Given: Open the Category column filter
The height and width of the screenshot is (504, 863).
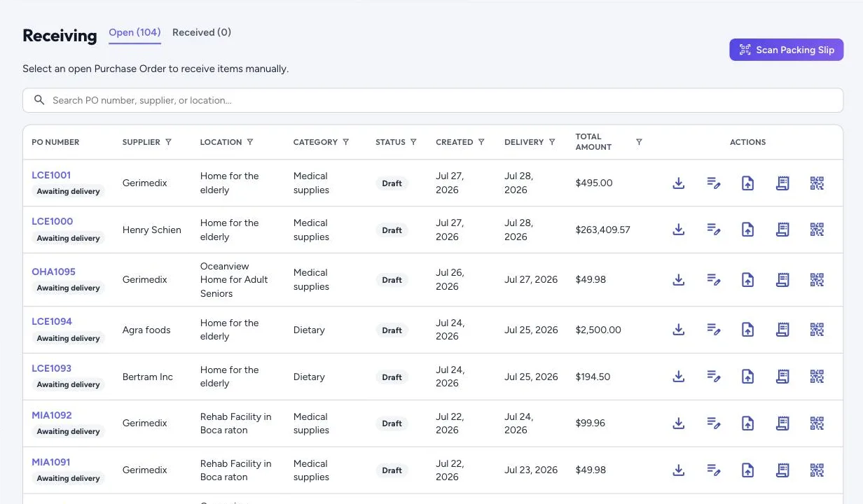Looking at the screenshot, I should point(345,142).
